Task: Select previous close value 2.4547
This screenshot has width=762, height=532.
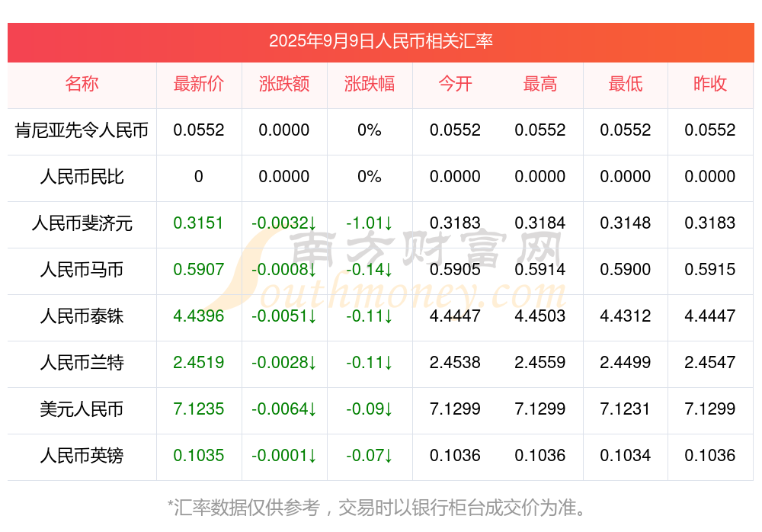Action: pyautogui.click(x=710, y=362)
